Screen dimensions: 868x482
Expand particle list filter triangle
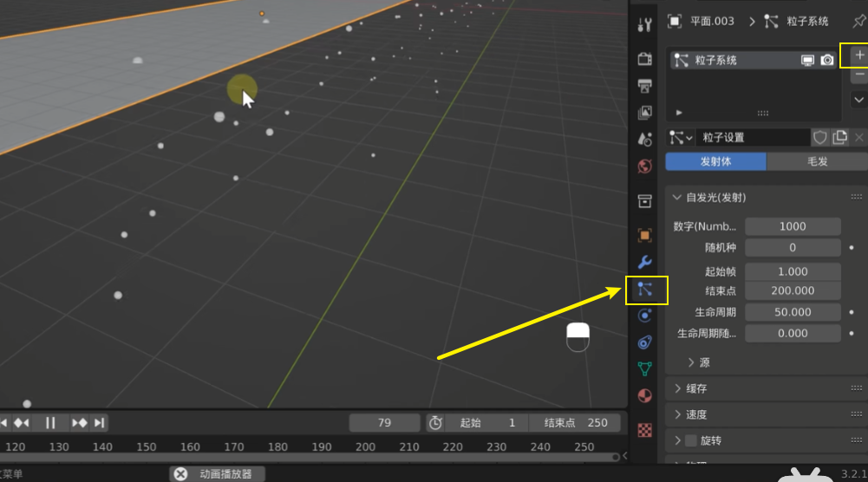coord(679,113)
